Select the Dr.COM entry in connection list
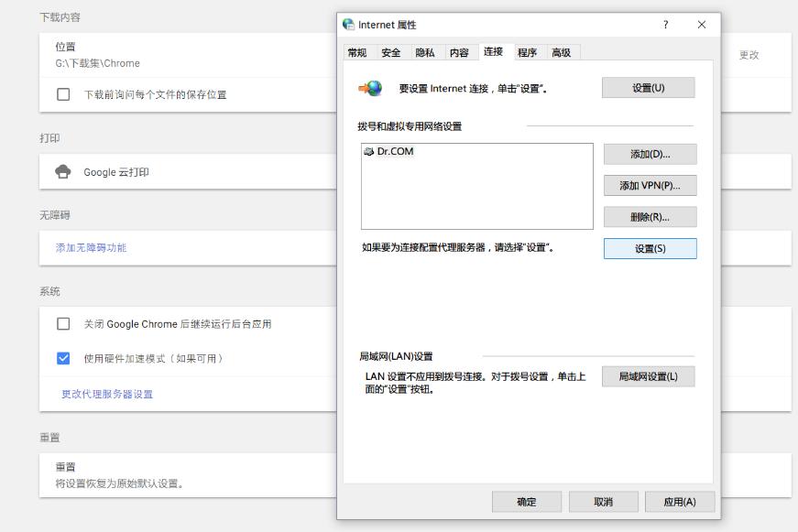The height and width of the screenshot is (532, 798). click(395, 152)
